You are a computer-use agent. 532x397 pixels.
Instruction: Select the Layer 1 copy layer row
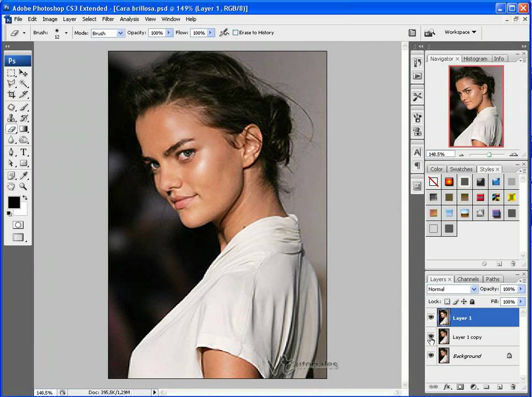click(x=472, y=337)
